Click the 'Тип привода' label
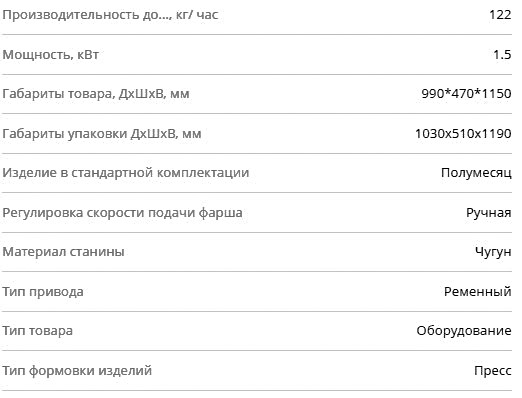The height and width of the screenshot is (398, 522). [43, 292]
